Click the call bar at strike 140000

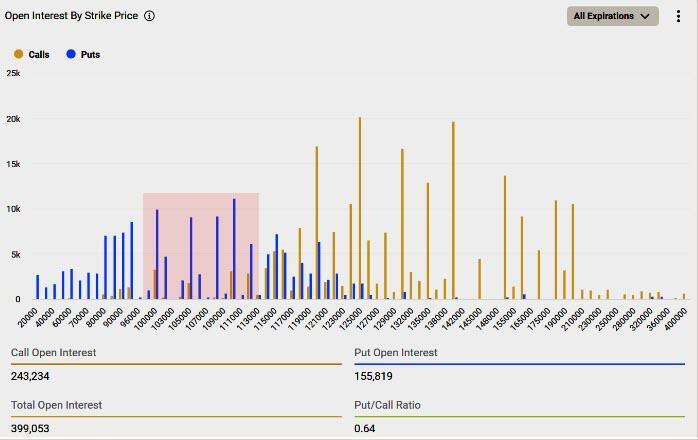click(453, 212)
